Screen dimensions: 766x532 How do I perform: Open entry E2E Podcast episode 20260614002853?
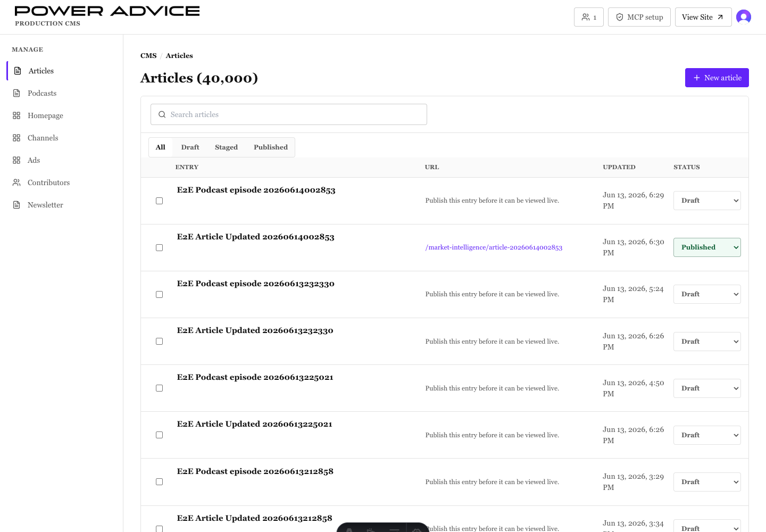click(x=256, y=190)
